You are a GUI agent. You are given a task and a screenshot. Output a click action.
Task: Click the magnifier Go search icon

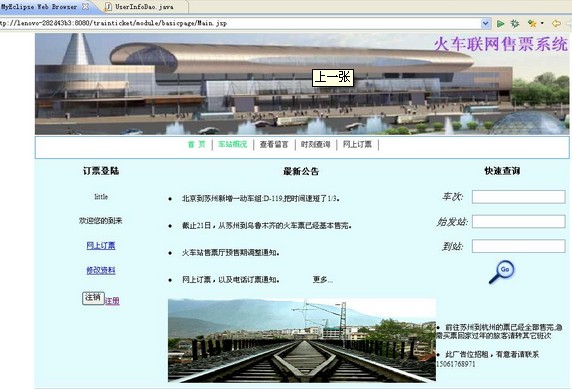pos(502,272)
